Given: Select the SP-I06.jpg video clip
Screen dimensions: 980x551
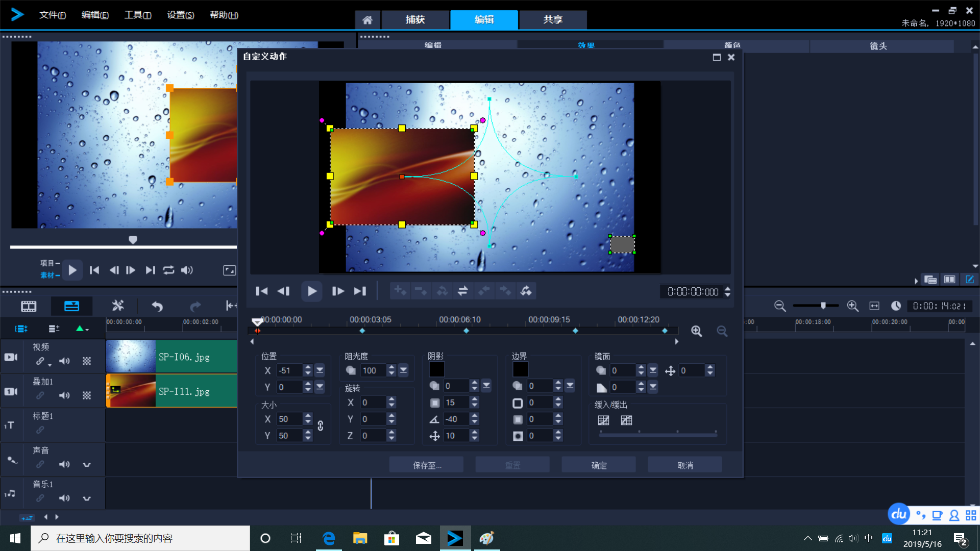Looking at the screenshot, I should (x=171, y=357).
